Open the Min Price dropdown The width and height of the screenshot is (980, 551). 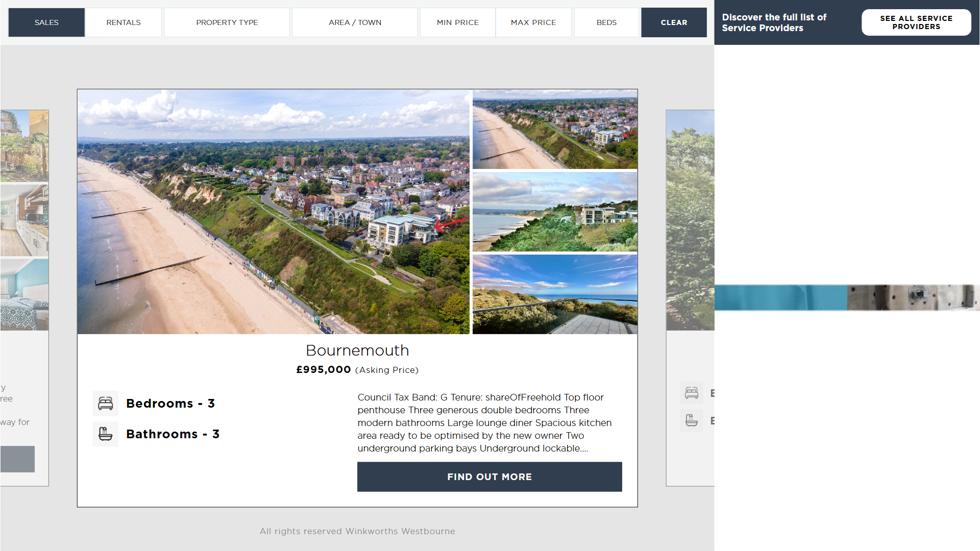click(x=457, y=22)
